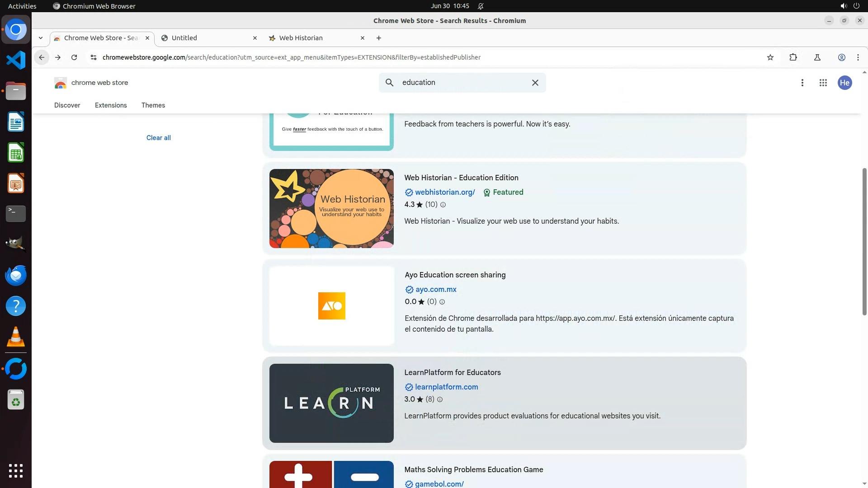
Task: Switch to the Web Historian tab
Action: click(301, 38)
